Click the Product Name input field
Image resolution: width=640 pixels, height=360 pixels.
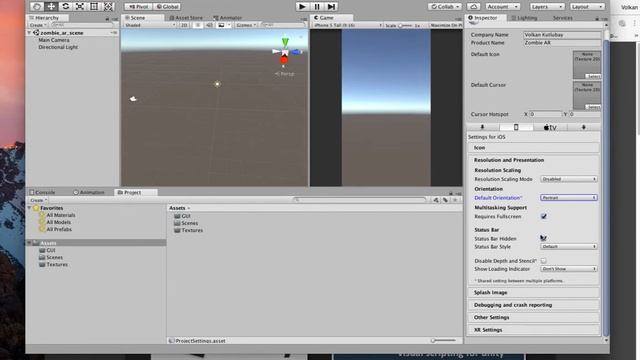click(x=562, y=42)
